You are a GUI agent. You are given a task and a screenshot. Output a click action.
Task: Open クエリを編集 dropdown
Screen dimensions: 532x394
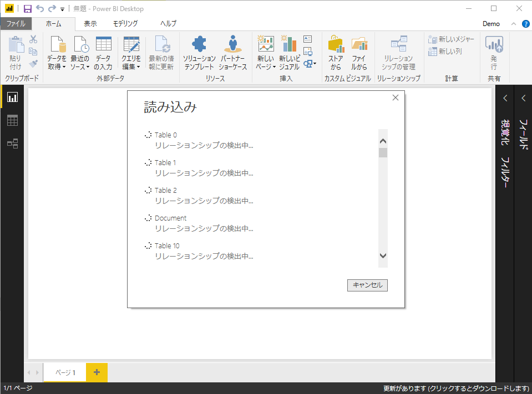coord(131,53)
